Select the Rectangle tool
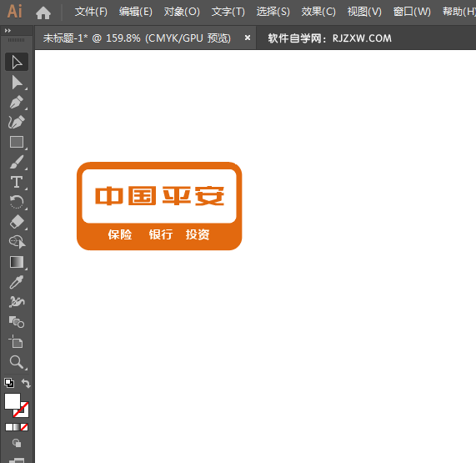Screen dimensions: 476x463 click(17, 142)
